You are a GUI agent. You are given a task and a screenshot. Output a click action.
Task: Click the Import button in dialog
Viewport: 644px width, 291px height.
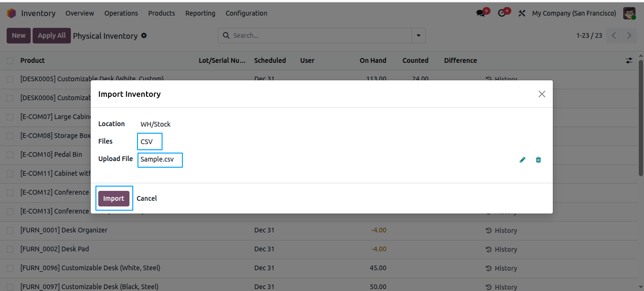[x=114, y=198]
